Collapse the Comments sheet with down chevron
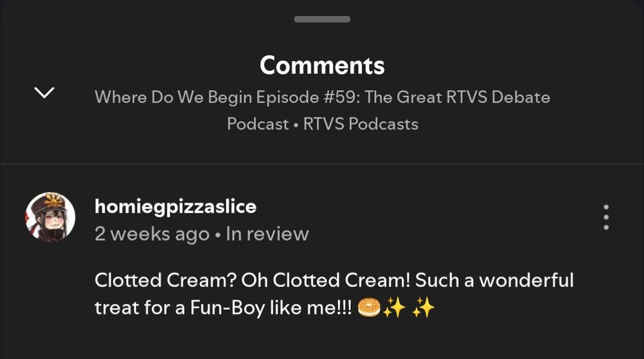644x359 pixels. (x=44, y=92)
